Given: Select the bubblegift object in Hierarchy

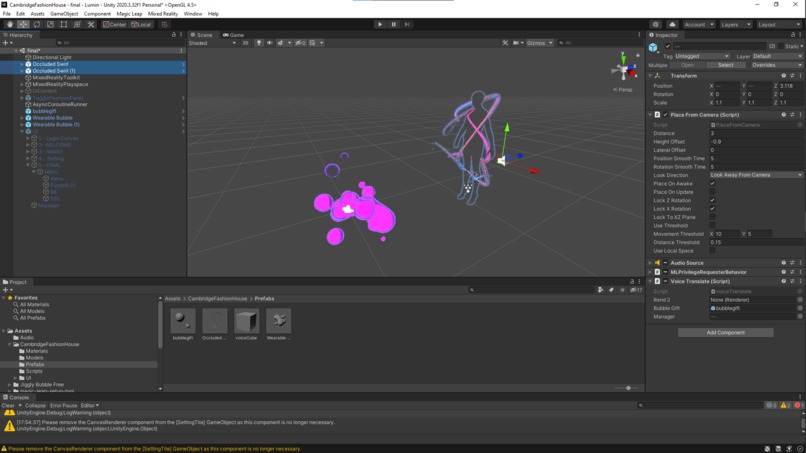Looking at the screenshot, I should (x=44, y=111).
